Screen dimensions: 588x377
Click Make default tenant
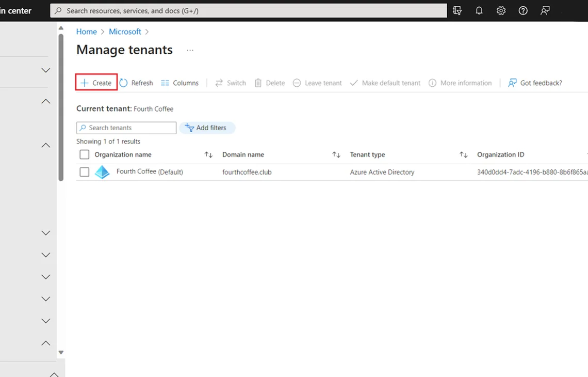385,83
